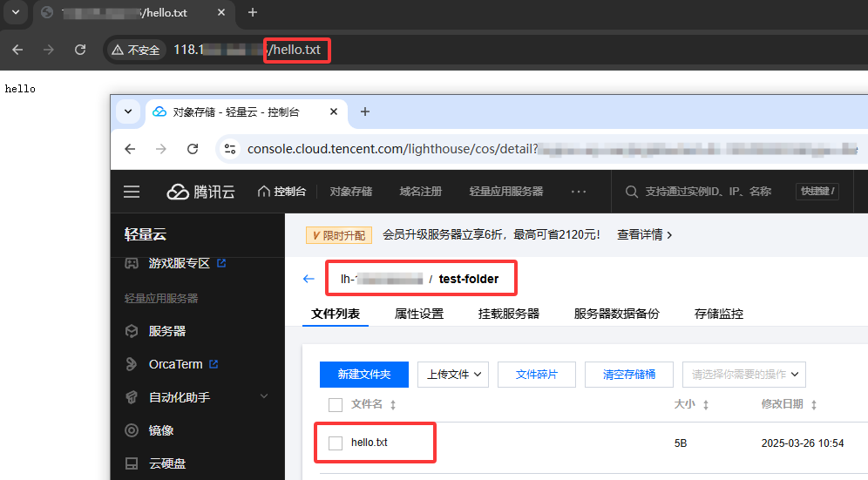This screenshot has height=480, width=868.
Task: Click search field for instance ID, IP, name
Action: (x=708, y=192)
